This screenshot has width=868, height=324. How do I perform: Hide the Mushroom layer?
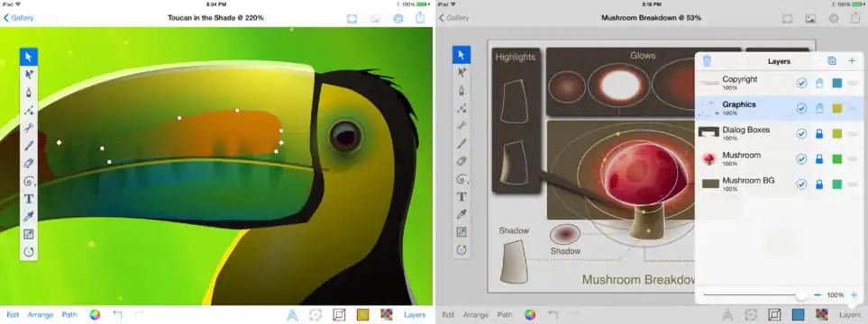[x=801, y=159]
